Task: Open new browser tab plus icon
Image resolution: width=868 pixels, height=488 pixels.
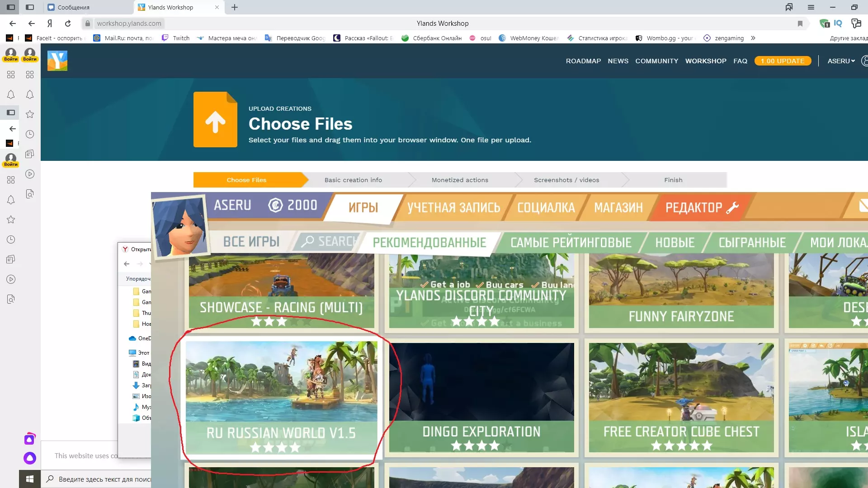Action: coord(235,7)
